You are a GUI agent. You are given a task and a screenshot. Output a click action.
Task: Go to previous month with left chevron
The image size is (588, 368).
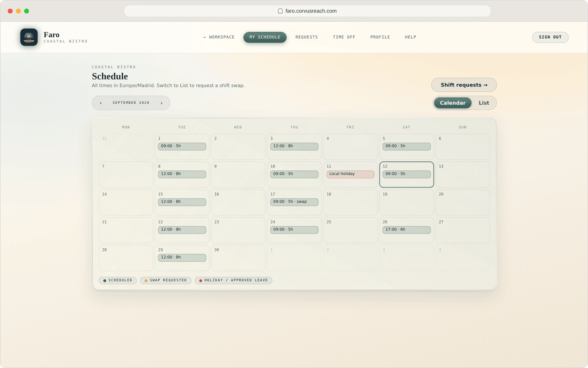click(101, 103)
